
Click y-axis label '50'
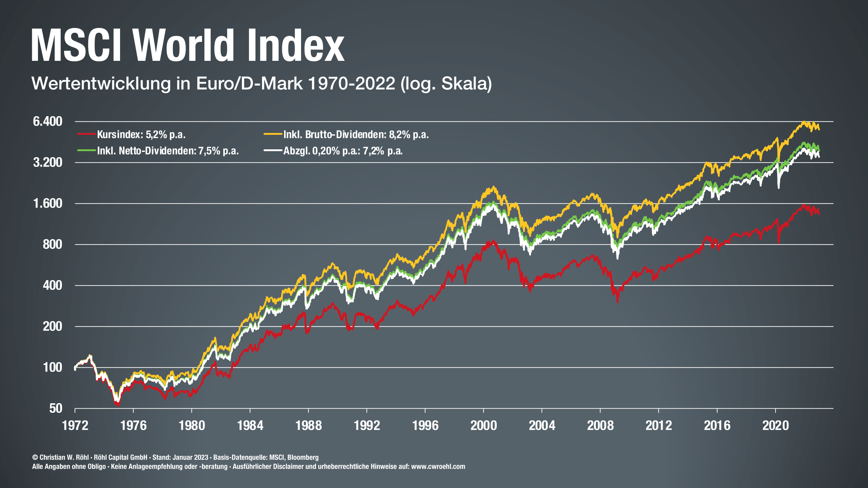(x=56, y=409)
